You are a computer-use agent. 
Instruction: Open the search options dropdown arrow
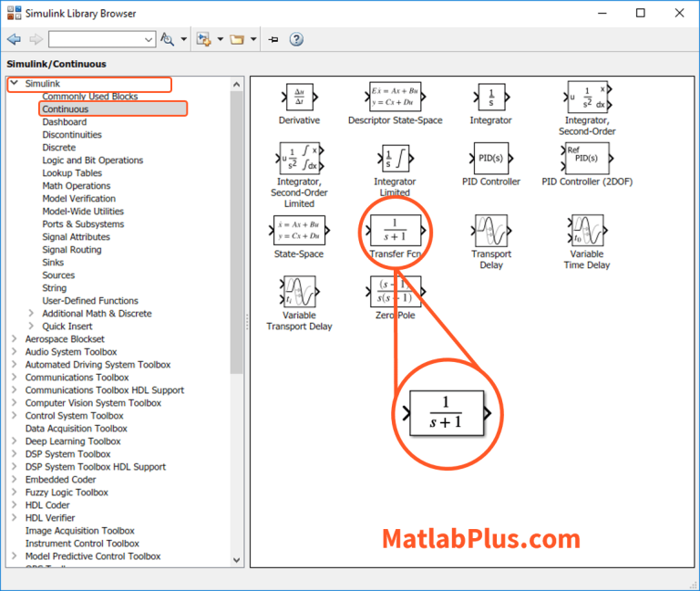[183, 39]
